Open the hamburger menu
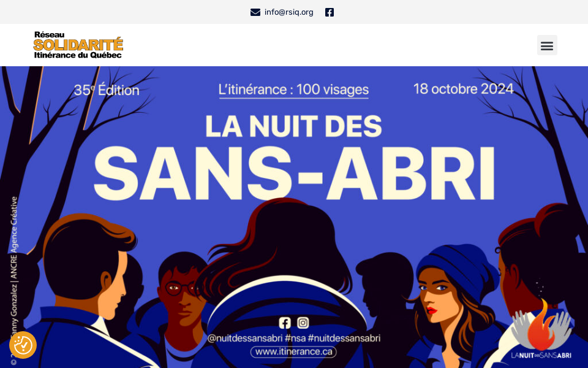 point(547,45)
